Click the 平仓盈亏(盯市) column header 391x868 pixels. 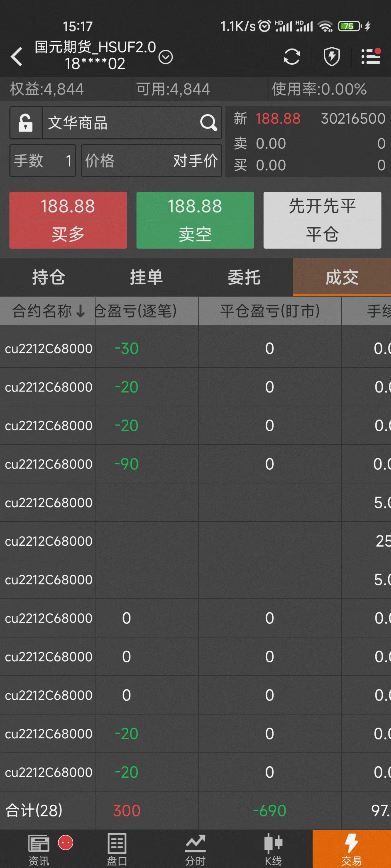click(270, 311)
